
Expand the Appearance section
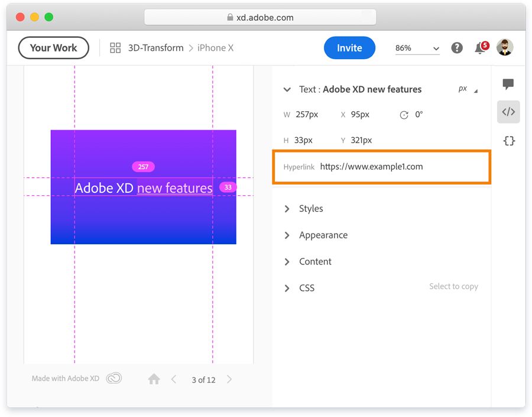[x=287, y=235]
